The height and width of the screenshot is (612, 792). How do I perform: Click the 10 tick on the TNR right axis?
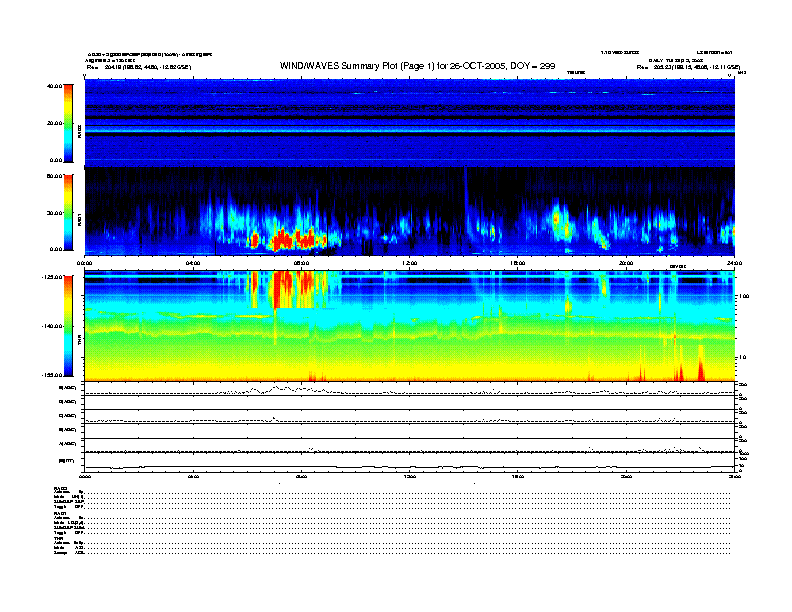pos(742,357)
